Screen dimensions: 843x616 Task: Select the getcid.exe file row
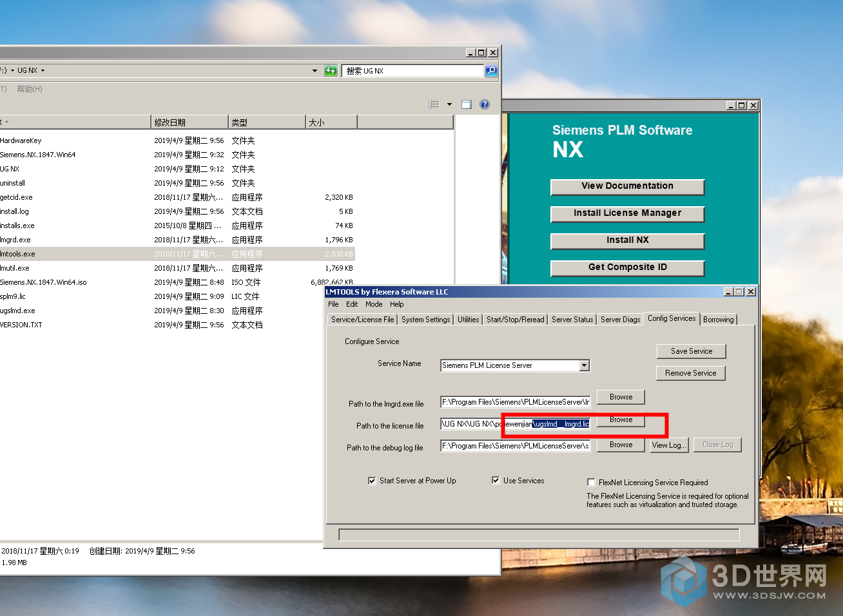(x=177, y=197)
